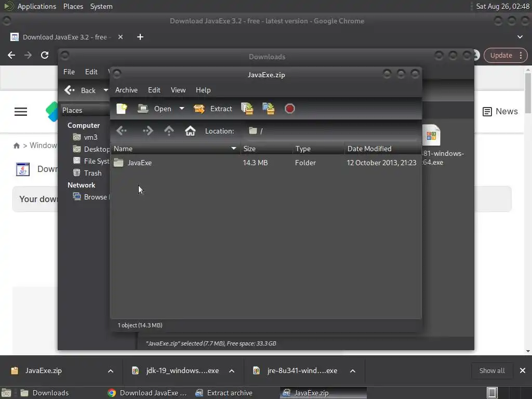532x399 pixels.
Task: Open the Help menu in archive manager
Action: click(203, 90)
